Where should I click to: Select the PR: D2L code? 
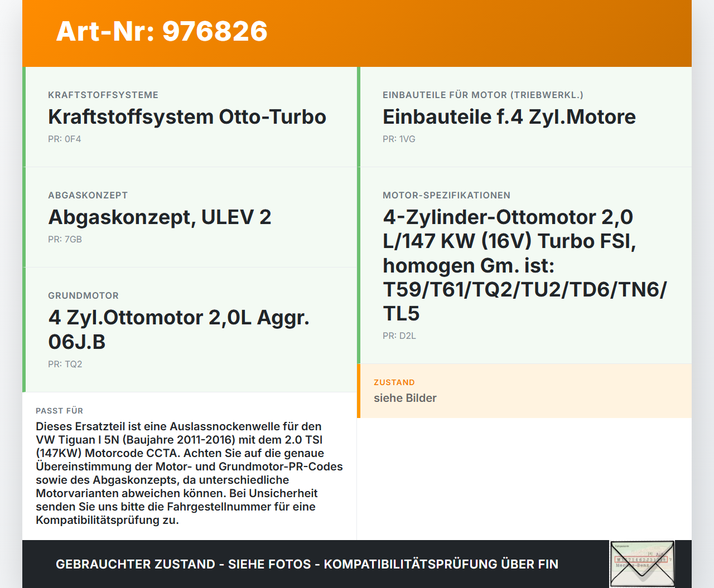(x=398, y=336)
